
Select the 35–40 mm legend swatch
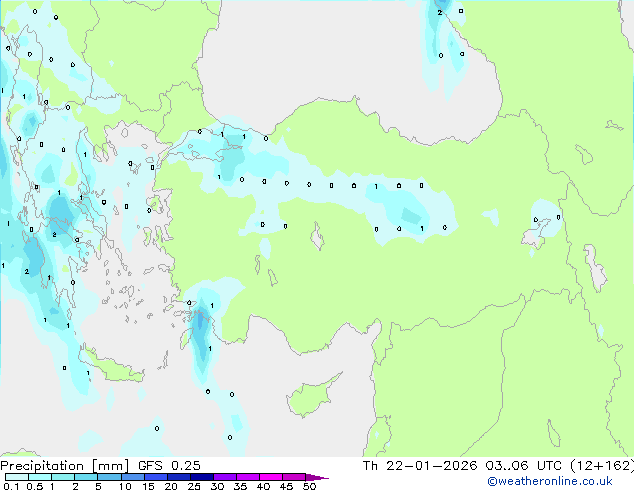point(247,477)
